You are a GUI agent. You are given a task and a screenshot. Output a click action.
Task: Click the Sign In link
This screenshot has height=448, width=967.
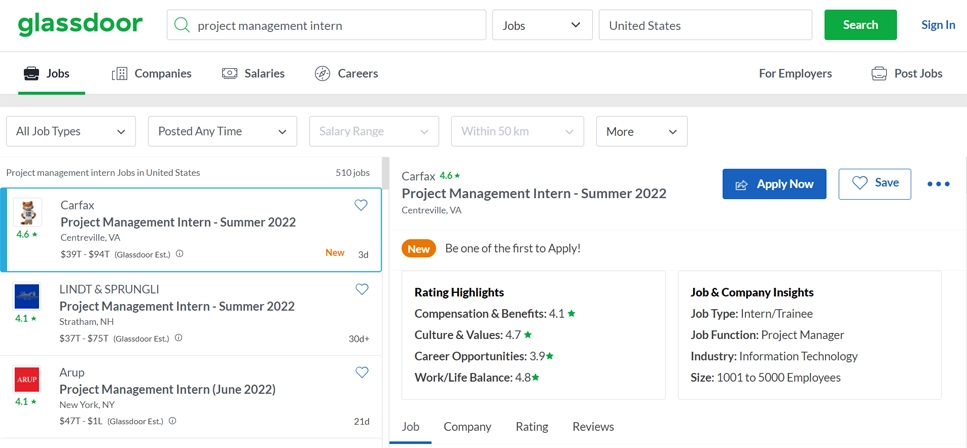click(937, 25)
